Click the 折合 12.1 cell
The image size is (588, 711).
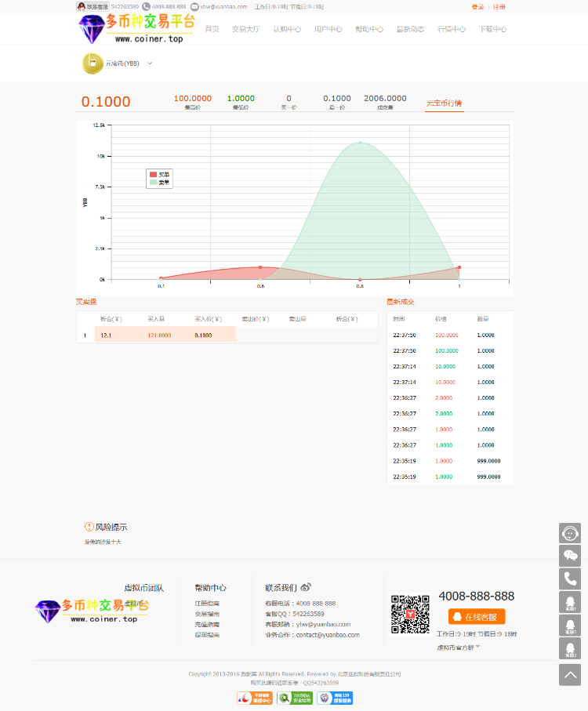coord(106,336)
